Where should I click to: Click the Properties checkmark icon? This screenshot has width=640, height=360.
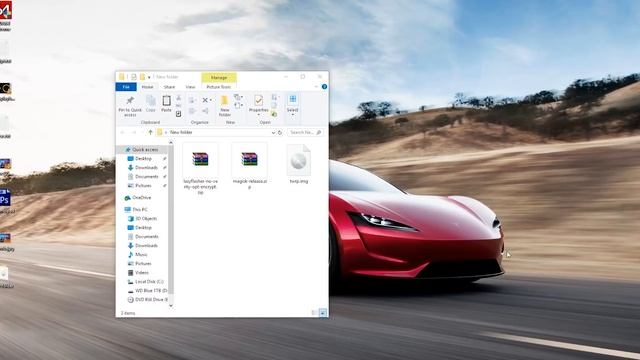tap(258, 100)
